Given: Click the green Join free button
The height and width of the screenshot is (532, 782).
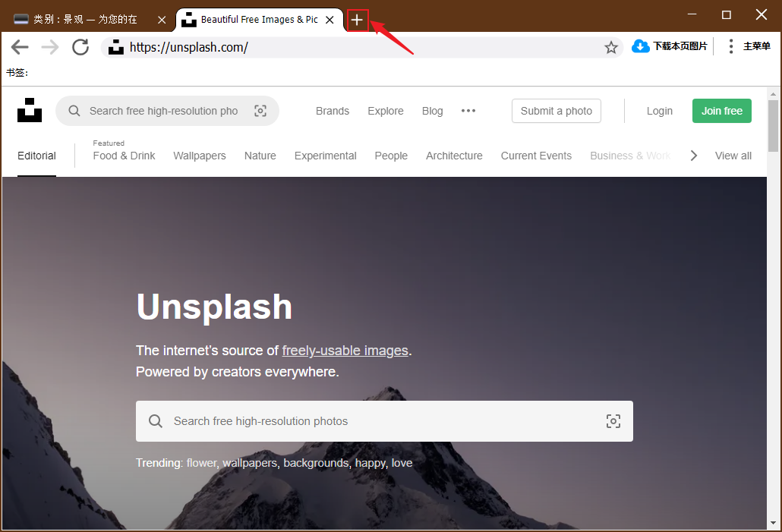Looking at the screenshot, I should coord(722,111).
